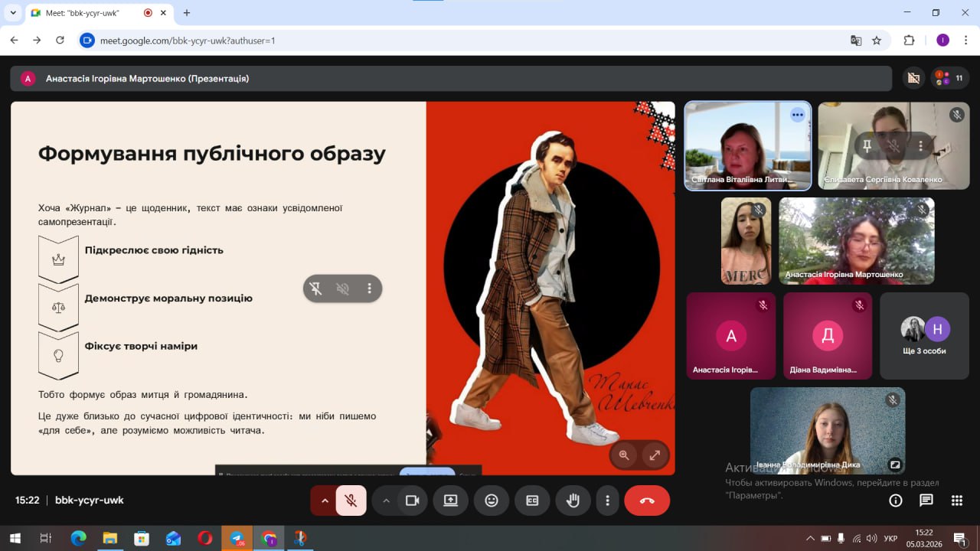Toggle closed captions in the call controls
This screenshot has width=980, height=551.
(532, 500)
